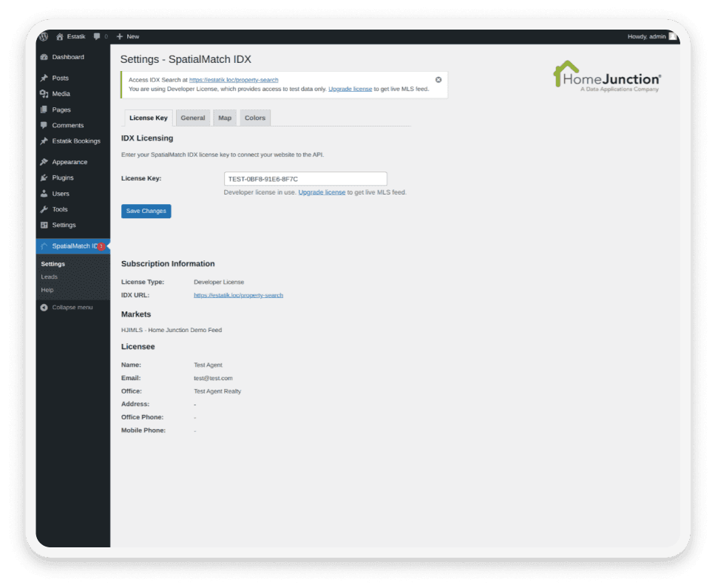Focus the License Key input field
This screenshot has width=715, height=588.
[x=305, y=179]
